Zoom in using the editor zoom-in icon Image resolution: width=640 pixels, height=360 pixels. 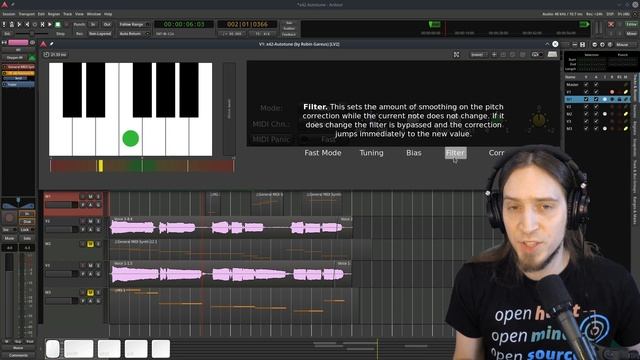click(602, 44)
